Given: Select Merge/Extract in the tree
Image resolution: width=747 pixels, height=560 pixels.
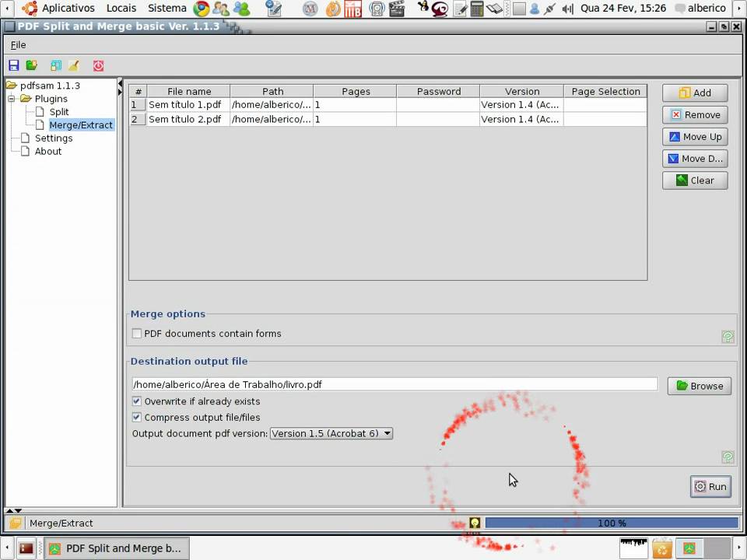Looking at the screenshot, I should click(x=81, y=124).
